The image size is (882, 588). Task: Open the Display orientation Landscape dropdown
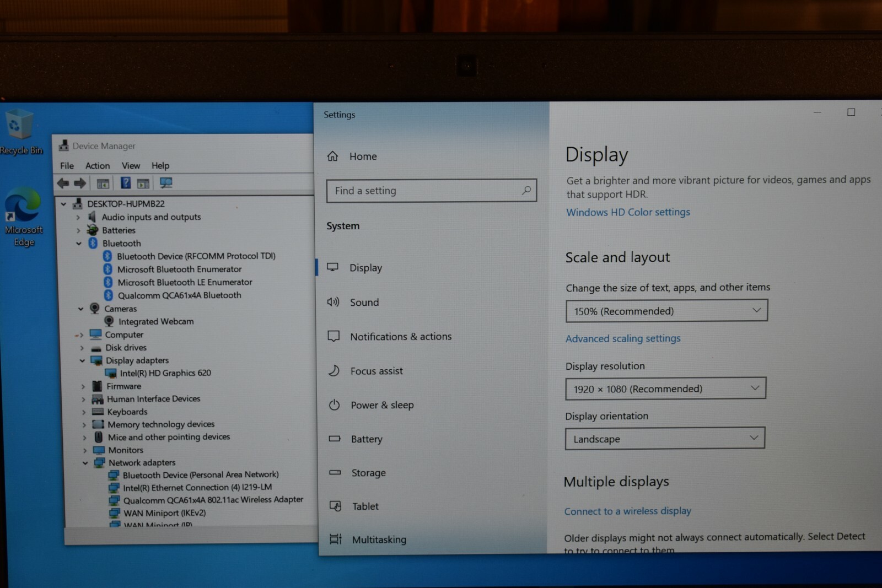click(x=665, y=439)
